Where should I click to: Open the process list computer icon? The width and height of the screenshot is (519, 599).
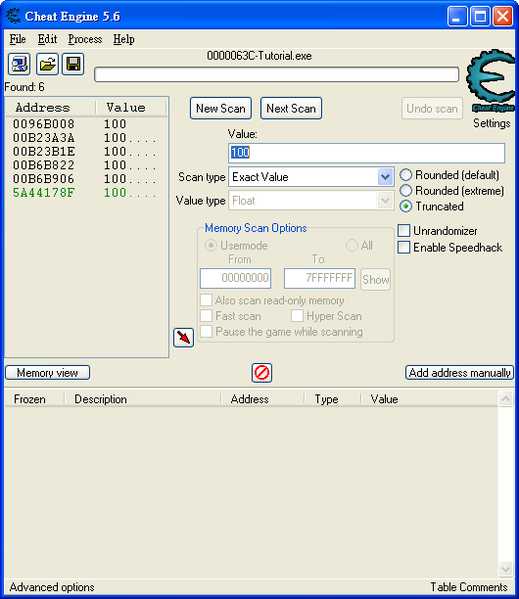coord(19,64)
